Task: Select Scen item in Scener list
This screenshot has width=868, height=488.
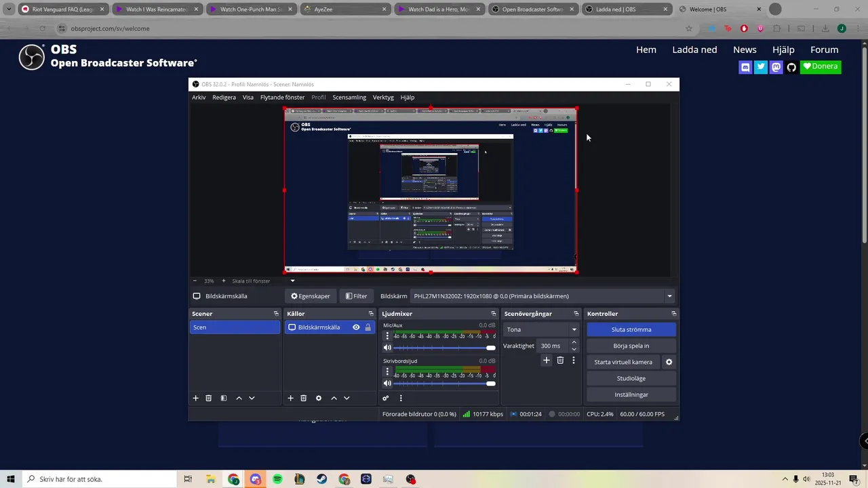Action: coord(235,327)
